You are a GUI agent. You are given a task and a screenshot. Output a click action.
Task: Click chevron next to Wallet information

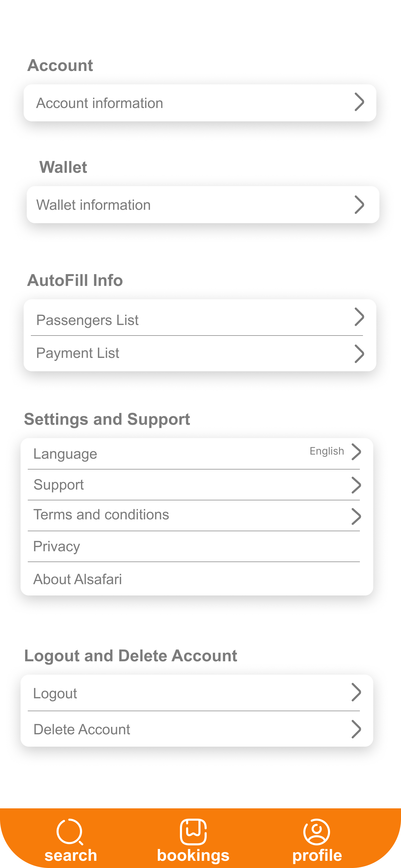coord(359,205)
